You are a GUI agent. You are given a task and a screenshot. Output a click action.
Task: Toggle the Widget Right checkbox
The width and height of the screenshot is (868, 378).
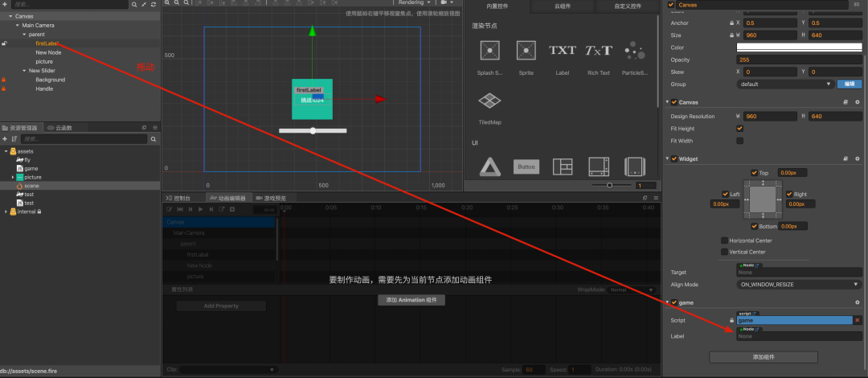[789, 194]
